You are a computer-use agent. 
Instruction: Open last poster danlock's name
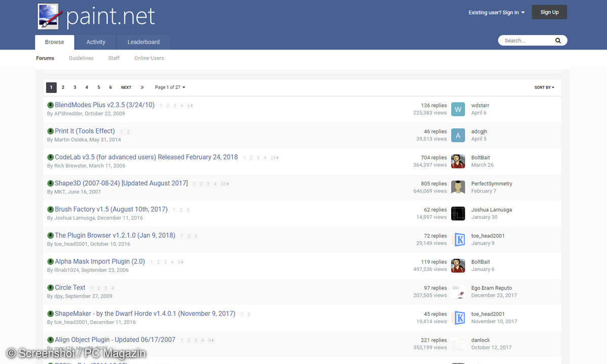click(481, 340)
